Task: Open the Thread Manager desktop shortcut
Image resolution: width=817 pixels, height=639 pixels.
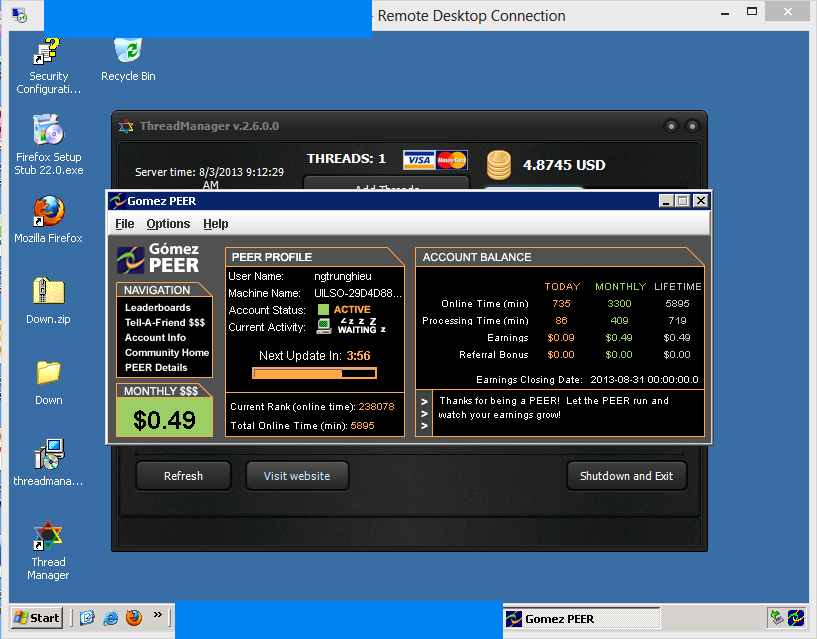Action: [48, 550]
